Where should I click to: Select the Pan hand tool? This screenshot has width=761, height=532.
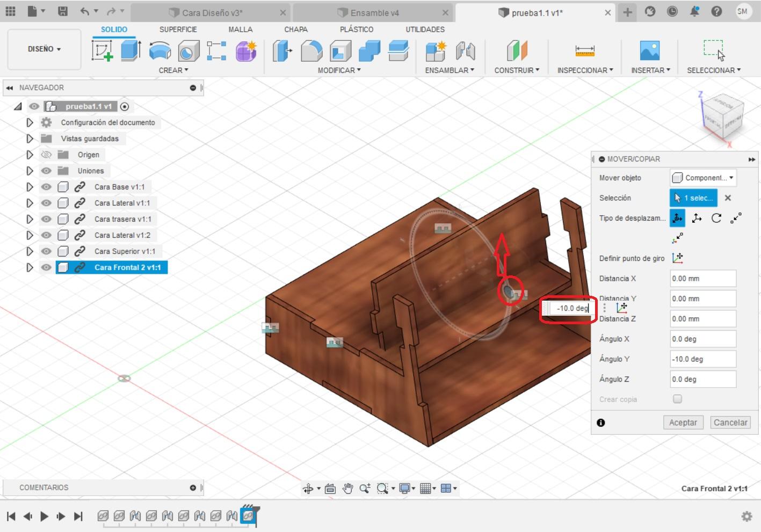pos(347,488)
